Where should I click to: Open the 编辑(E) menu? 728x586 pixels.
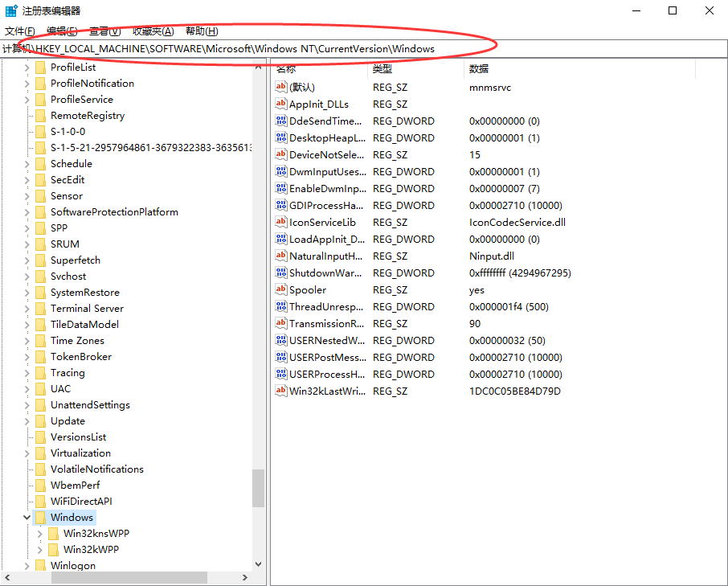tap(62, 31)
